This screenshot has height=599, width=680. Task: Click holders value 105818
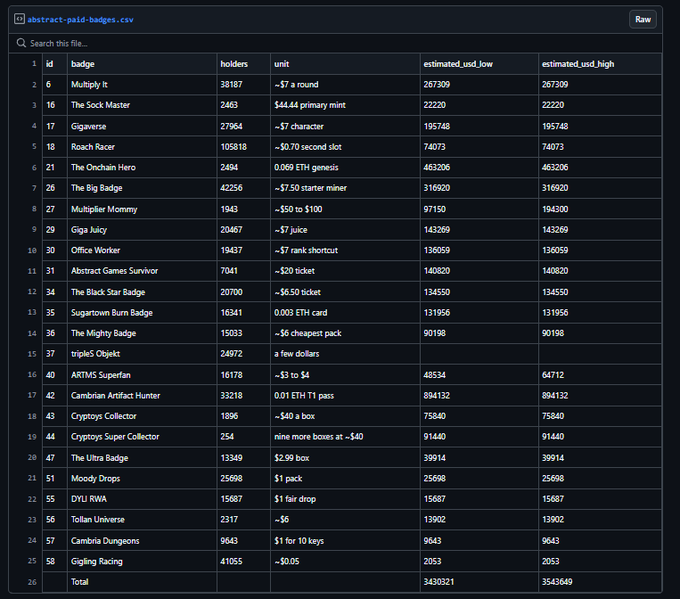[233, 147]
